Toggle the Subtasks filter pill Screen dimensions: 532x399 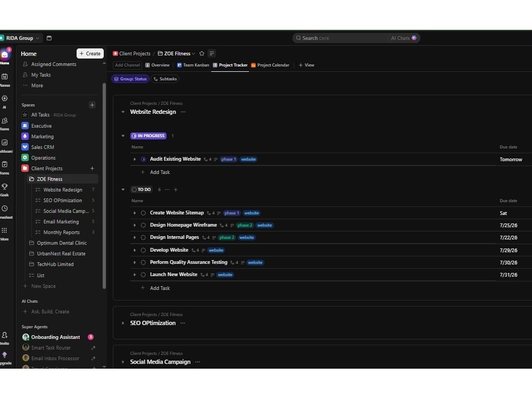tap(165, 79)
